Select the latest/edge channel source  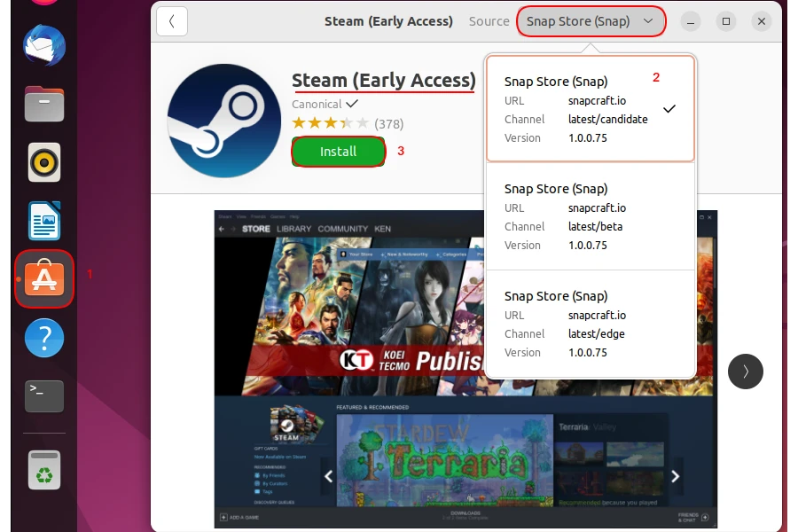tap(590, 324)
